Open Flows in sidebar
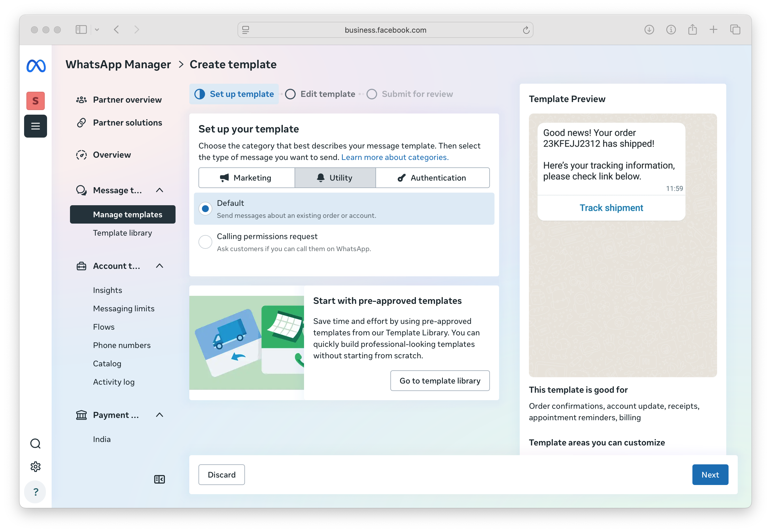Screen dimensions: 771x532 point(104,327)
